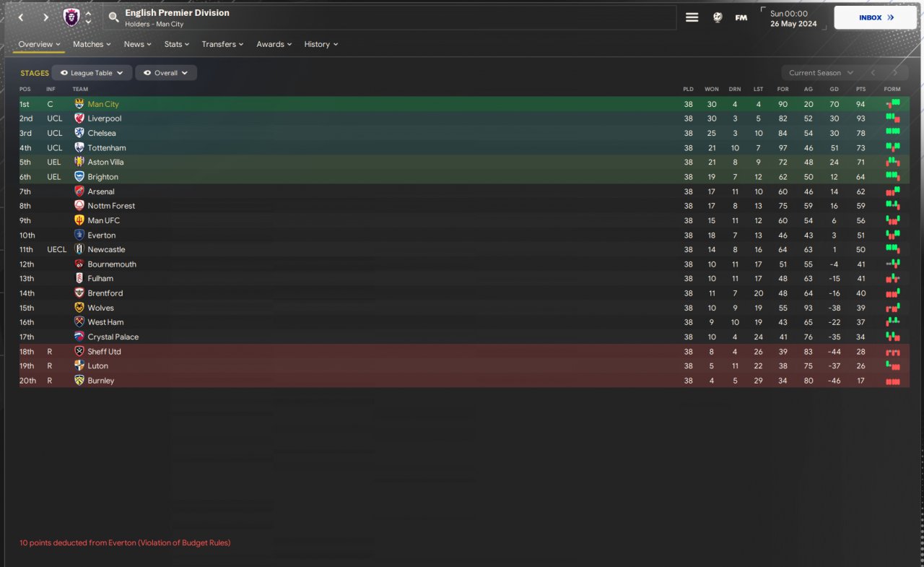The image size is (924, 567).
Task: Click the magnifying glass search icon
Action: pos(113,17)
